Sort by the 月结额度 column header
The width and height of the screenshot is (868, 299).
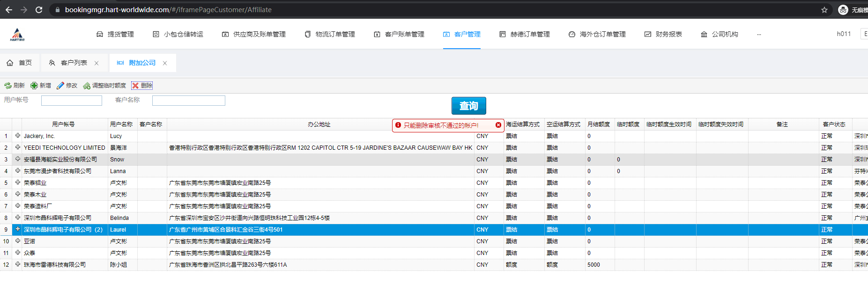599,124
